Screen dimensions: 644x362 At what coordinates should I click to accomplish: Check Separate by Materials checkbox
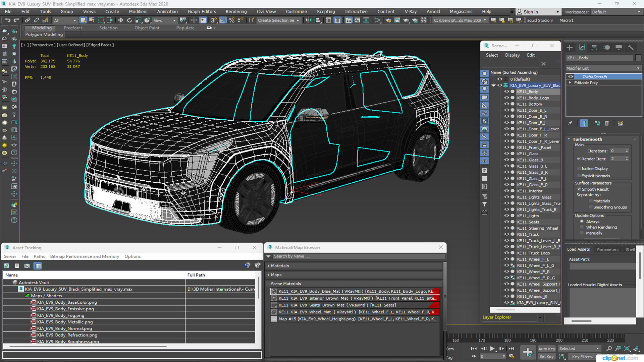tap(591, 201)
